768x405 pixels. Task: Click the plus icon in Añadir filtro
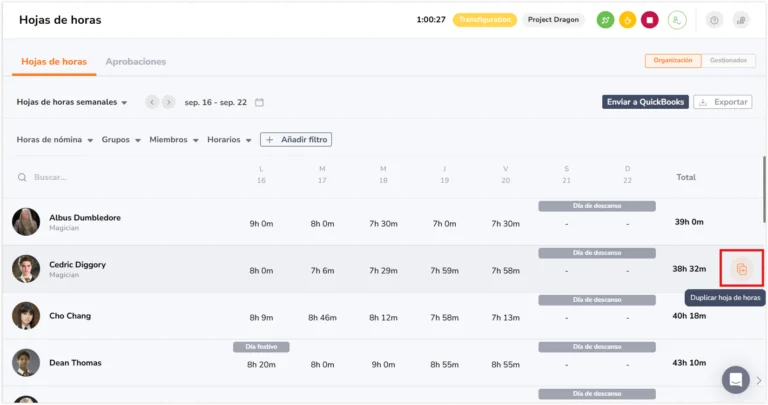269,140
